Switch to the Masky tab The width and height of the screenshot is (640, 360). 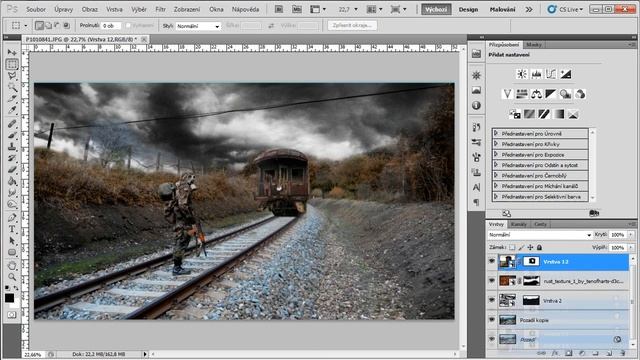(534, 44)
